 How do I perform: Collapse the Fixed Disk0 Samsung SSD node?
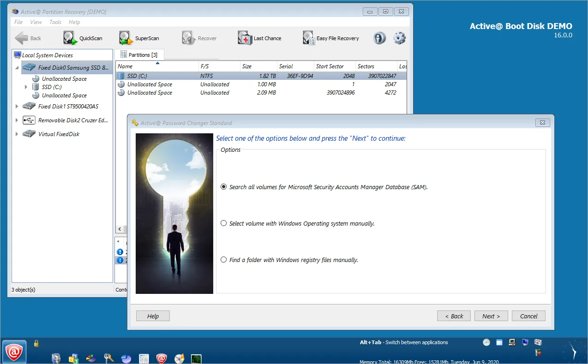point(17,68)
